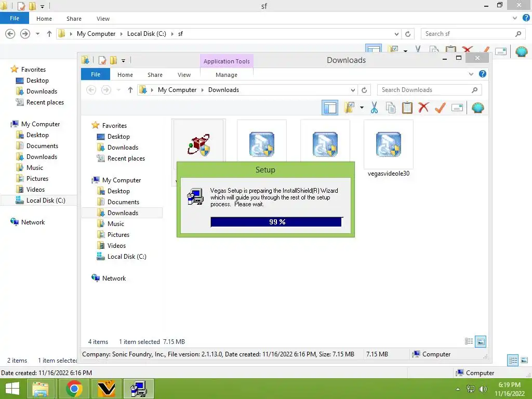Open Google Chrome from the taskbar
The width and height of the screenshot is (532, 399).
coord(74,389)
